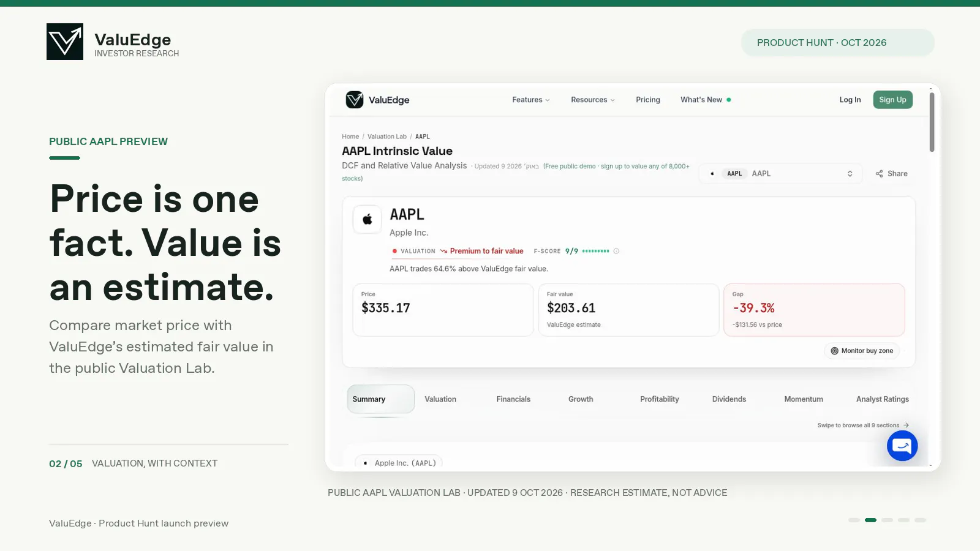Screen dimensions: 980x551
Task: Click the '02 / 05' slide counter
Action: click(x=66, y=463)
